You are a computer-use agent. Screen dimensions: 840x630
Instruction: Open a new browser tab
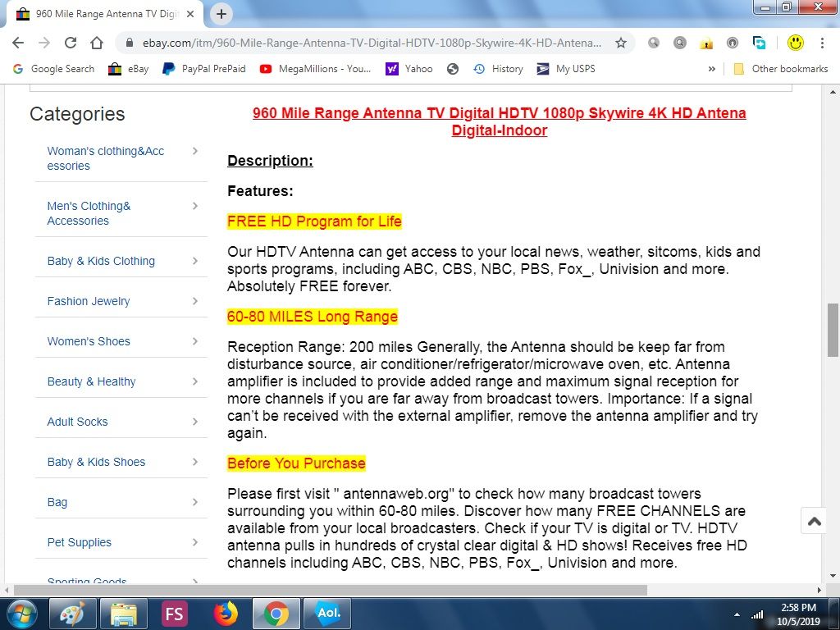click(221, 14)
